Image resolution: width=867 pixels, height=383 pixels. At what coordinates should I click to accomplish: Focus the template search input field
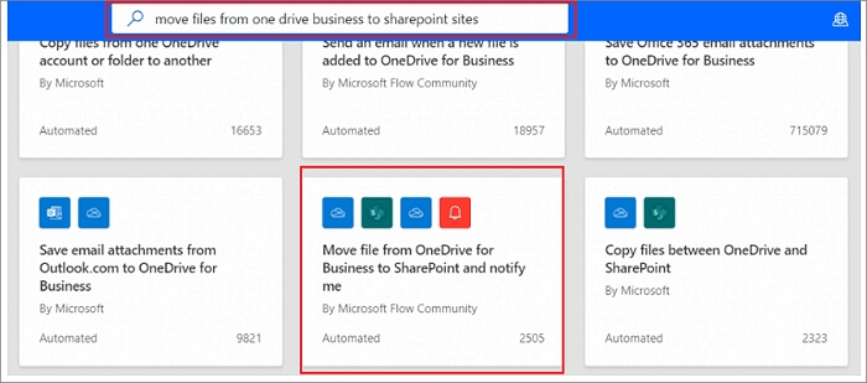click(x=340, y=19)
